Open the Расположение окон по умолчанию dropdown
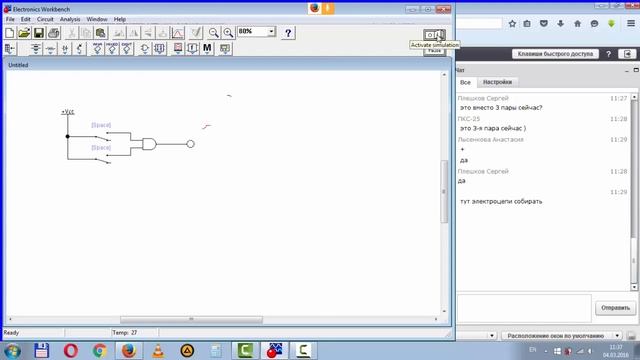 click(561, 336)
